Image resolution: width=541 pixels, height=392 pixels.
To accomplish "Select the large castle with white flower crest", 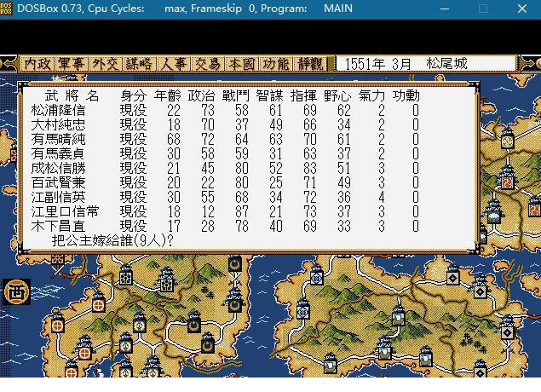I will (x=167, y=280).
